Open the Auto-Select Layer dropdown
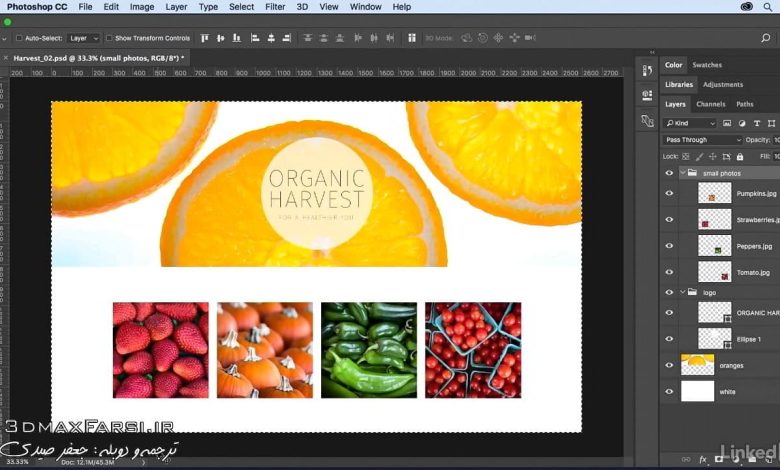This screenshot has width=780, height=470. (84, 38)
